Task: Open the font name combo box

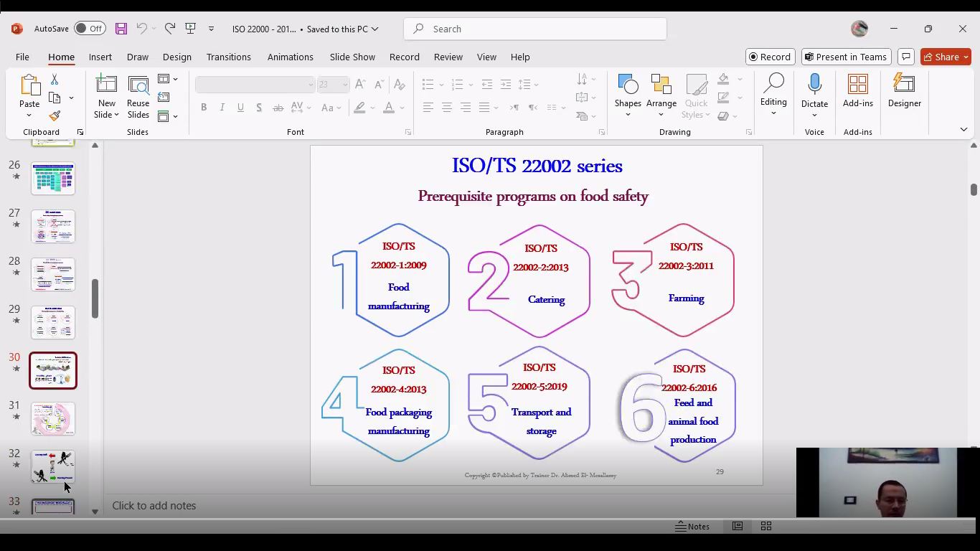Action: (255, 85)
